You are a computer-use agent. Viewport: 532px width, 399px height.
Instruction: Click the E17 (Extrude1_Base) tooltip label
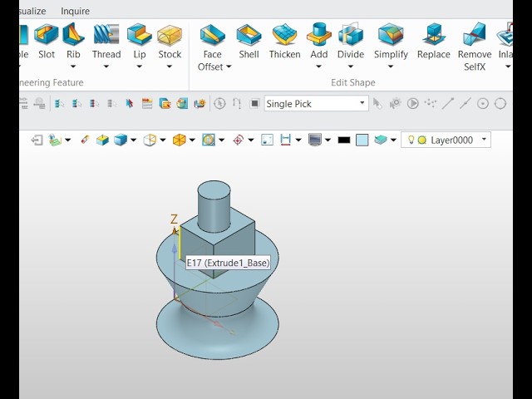[x=228, y=263]
